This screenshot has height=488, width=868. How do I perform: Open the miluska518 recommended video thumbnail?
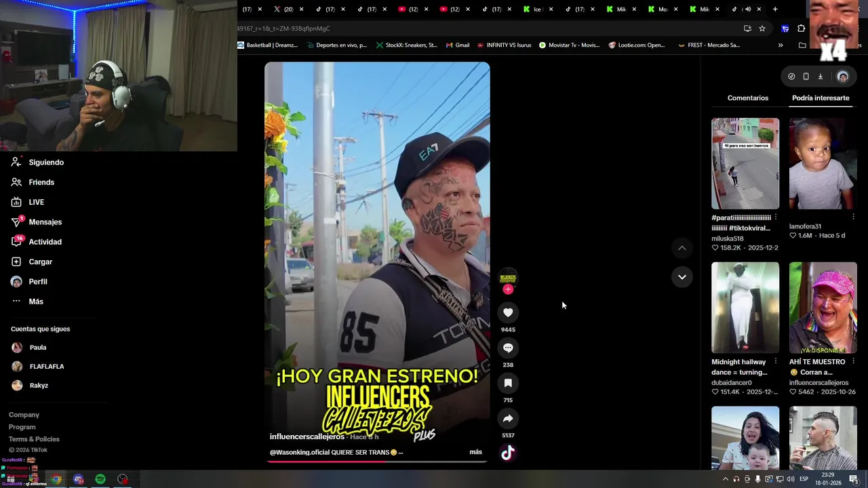pos(745,163)
